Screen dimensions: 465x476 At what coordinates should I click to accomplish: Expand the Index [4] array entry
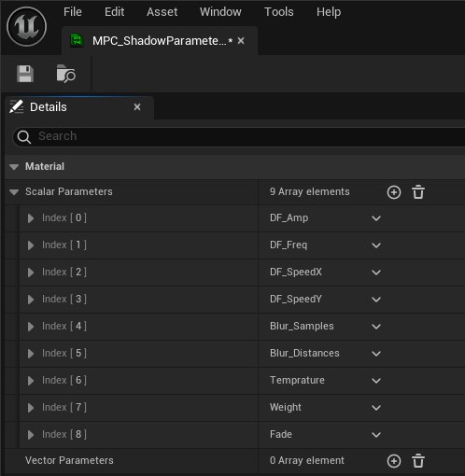click(x=31, y=327)
